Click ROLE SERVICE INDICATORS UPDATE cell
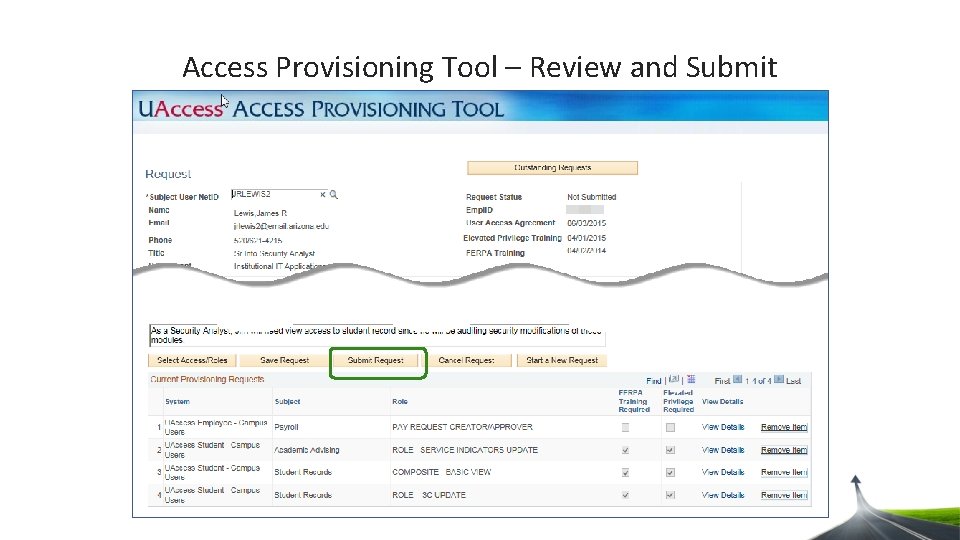 [465, 450]
